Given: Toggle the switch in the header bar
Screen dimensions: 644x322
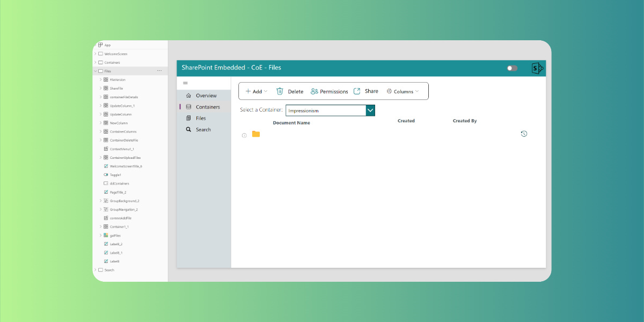Looking at the screenshot, I should coord(512,68).
